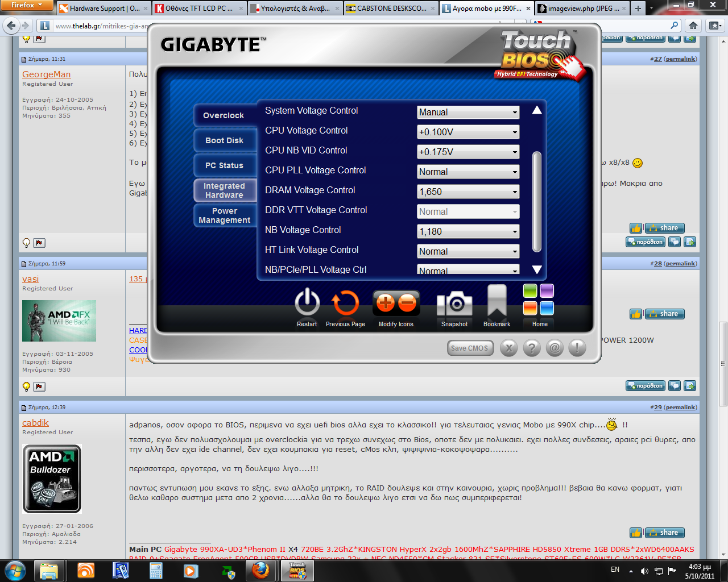Switch to the CABSTONE DESKSCO browser tab
Screen dimensions: 728x582
391,9
